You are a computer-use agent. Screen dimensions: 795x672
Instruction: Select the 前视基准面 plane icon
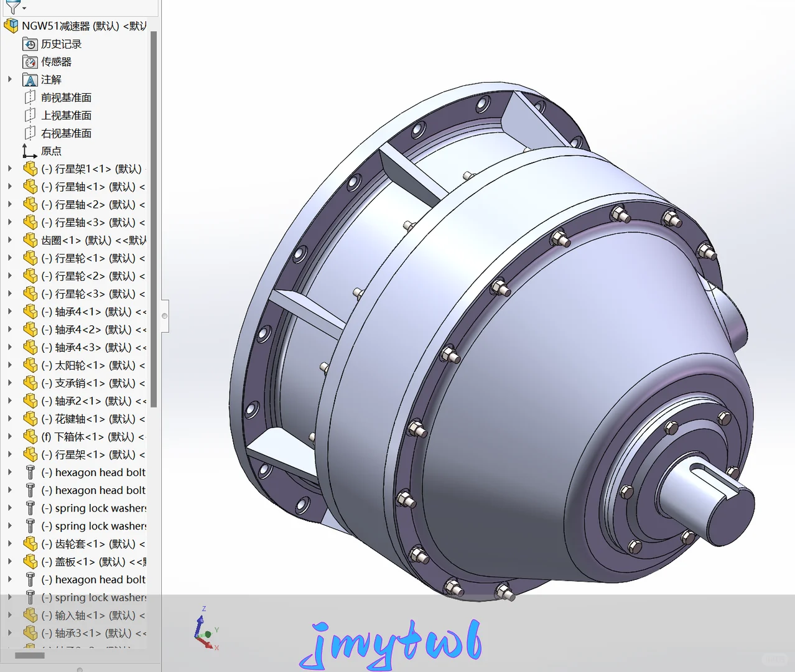coord(30,97)
